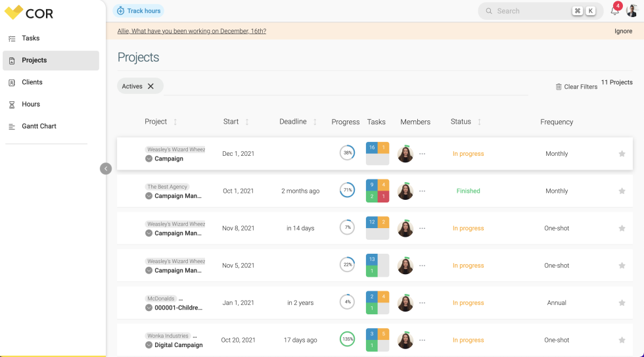Image resolution: width=644 pixels, height=357 pixels.
Task: Click the notifications bell icon
Action: pyautogui.click(x=614, y=11)
